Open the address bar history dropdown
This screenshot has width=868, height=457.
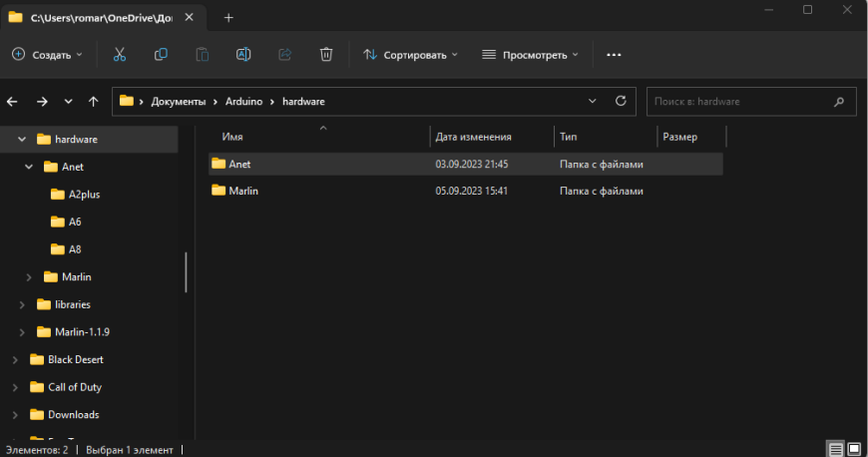(x=593, y=101)
